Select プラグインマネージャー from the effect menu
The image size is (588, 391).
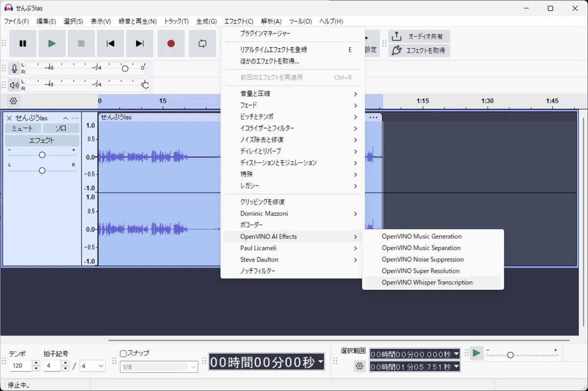coord(293,33)
